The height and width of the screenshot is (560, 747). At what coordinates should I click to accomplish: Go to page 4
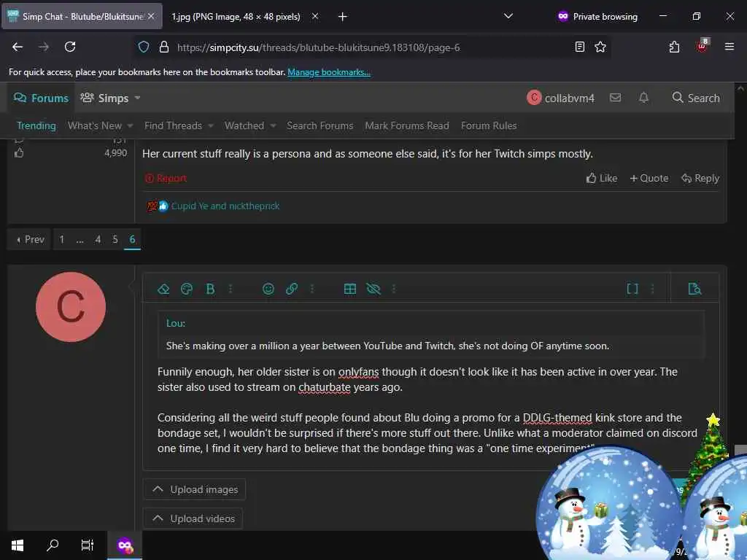[x=97, y=239]
